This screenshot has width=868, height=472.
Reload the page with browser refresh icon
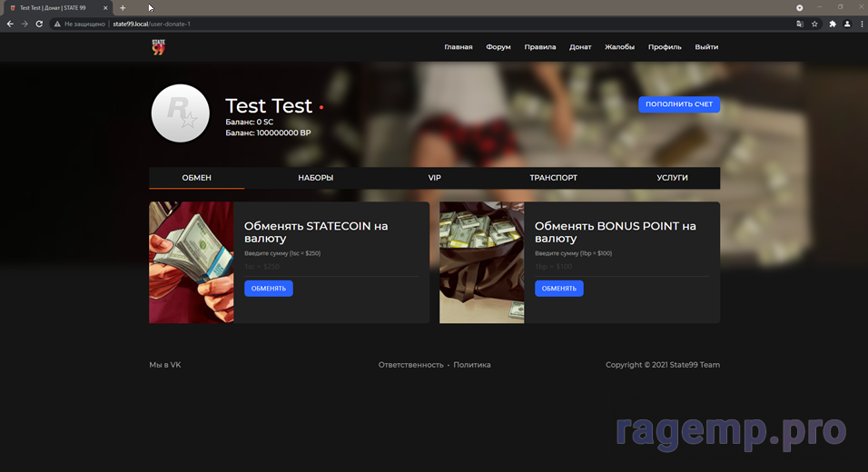pos(39,24)
